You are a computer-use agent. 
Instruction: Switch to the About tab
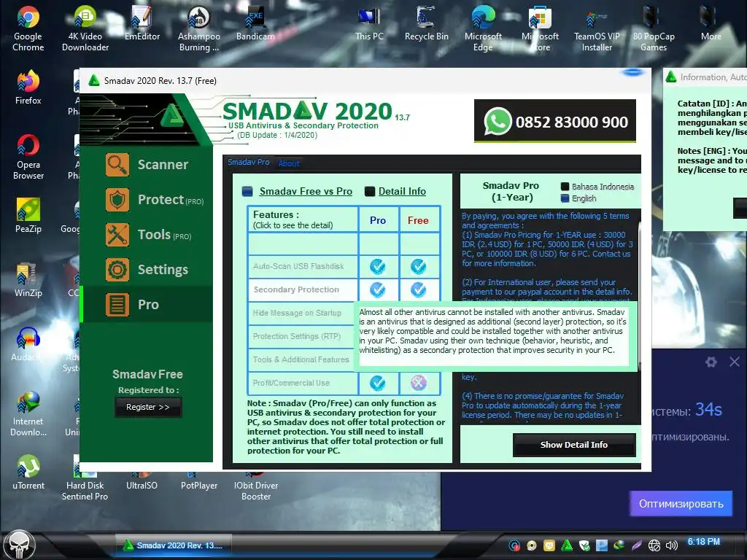pyautogui.click(x=289, y=163)
